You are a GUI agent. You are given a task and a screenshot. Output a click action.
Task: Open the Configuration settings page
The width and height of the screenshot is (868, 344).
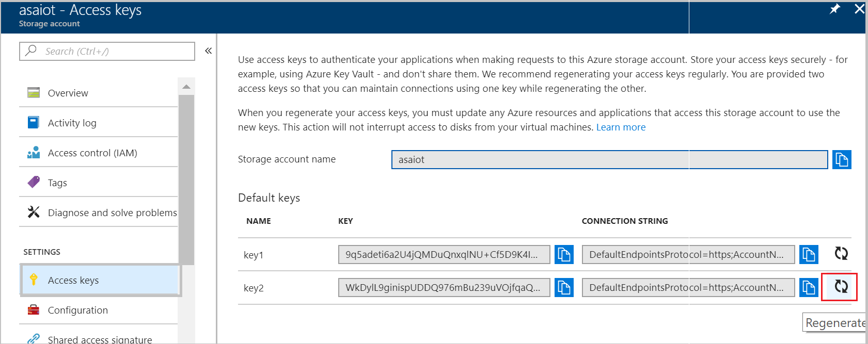pyautogui.click(x=77, y=310)
